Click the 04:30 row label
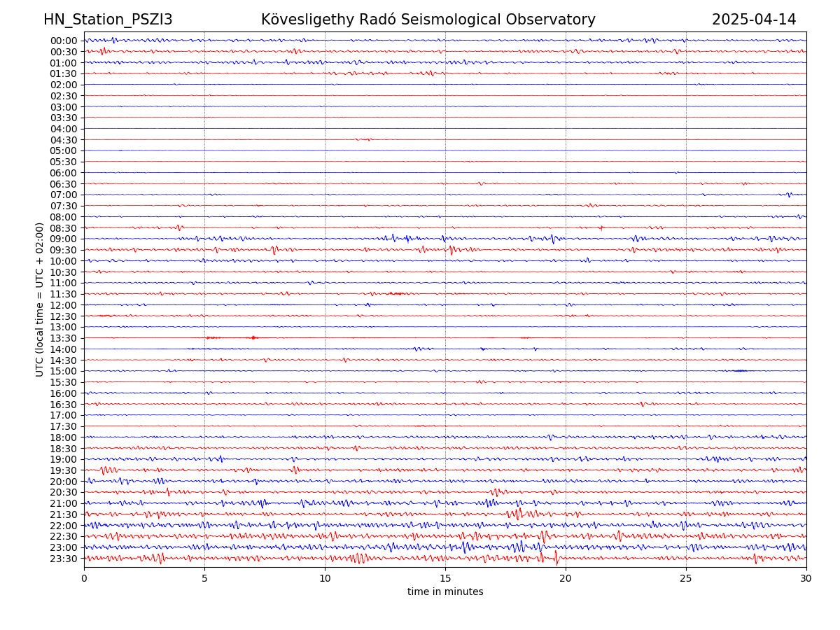Image resolution: width=840 pixels, height=630 pixels. 64,140
